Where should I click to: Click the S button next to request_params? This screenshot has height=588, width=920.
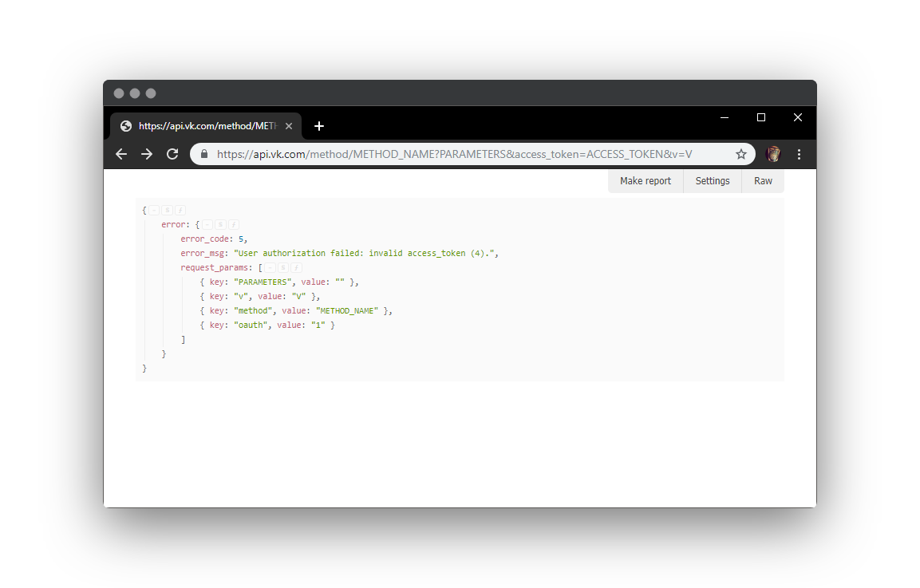pos(283,267)
